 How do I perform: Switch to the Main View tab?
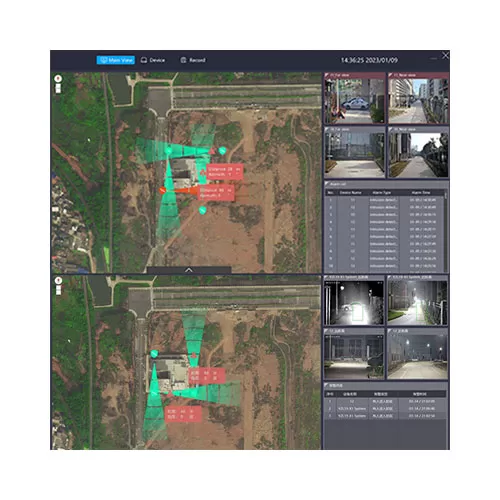pos(116,60)
